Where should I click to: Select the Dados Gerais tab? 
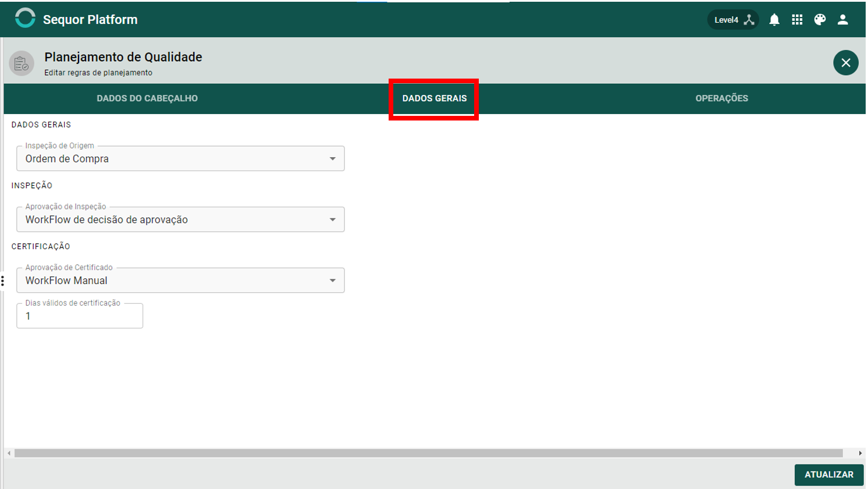pos(435,98)
